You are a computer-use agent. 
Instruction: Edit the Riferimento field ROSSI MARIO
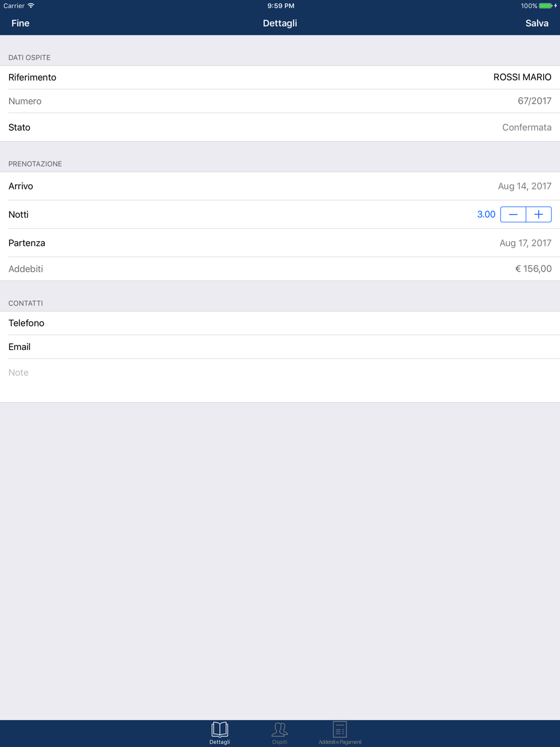280,77
